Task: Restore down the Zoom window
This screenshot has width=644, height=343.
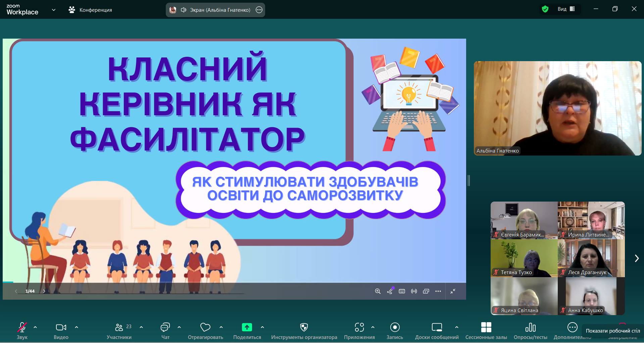Action: click(615, 9)
